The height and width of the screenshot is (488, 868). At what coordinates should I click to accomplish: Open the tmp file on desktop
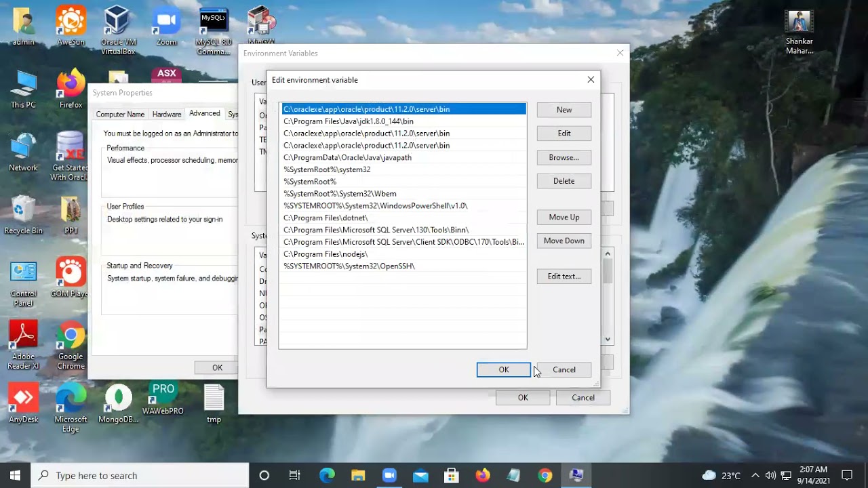pos(214,404)
